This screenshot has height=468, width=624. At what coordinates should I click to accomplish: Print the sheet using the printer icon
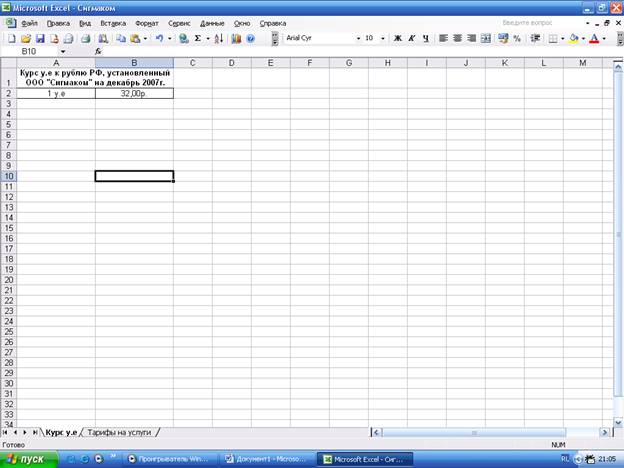coord(86,39)
